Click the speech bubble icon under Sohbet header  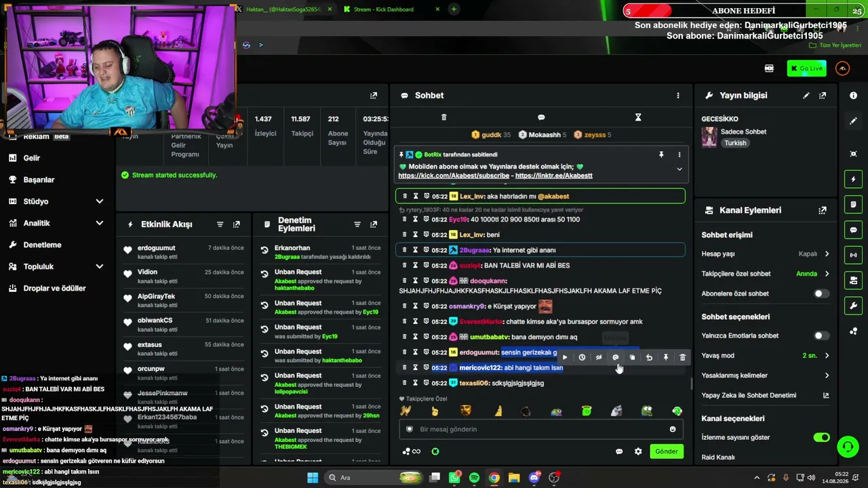[541, 117]
